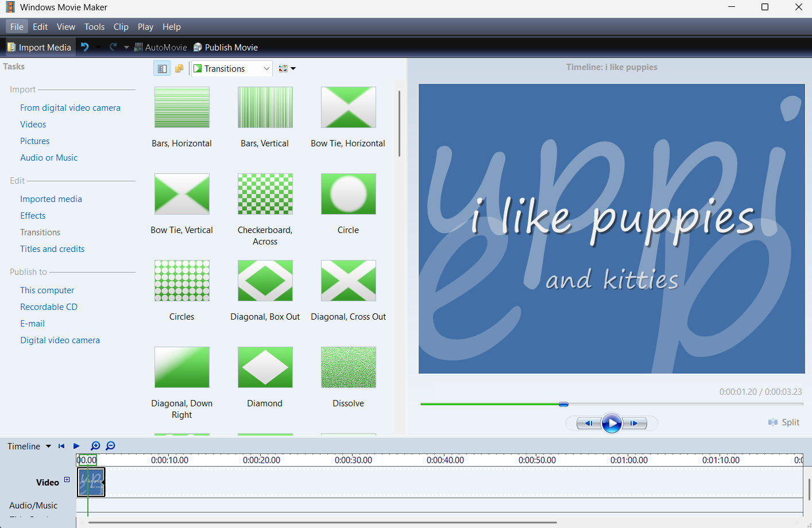This screenshot has height=528, width=812.
Task: Click the Transitions task item
Action: coord(40,232)
